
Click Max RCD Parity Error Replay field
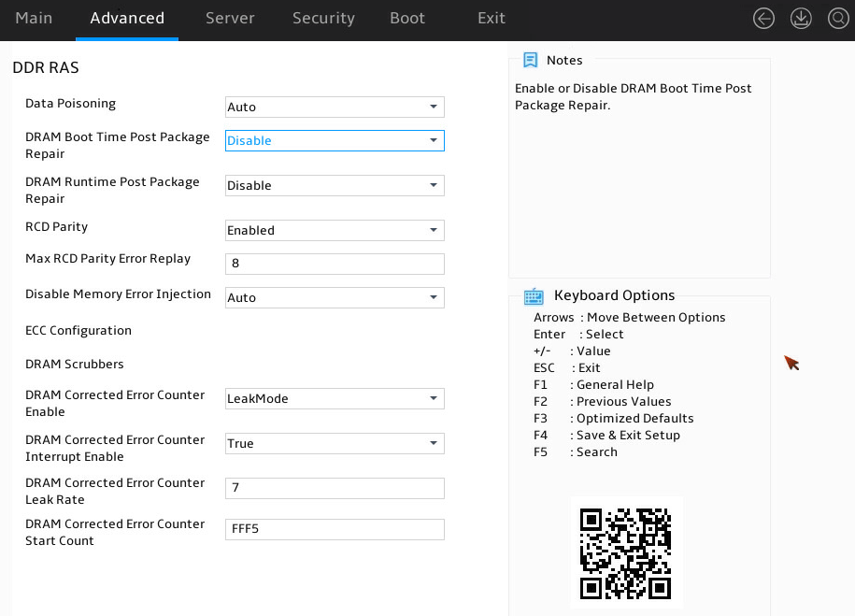click(x=335, y=265)
